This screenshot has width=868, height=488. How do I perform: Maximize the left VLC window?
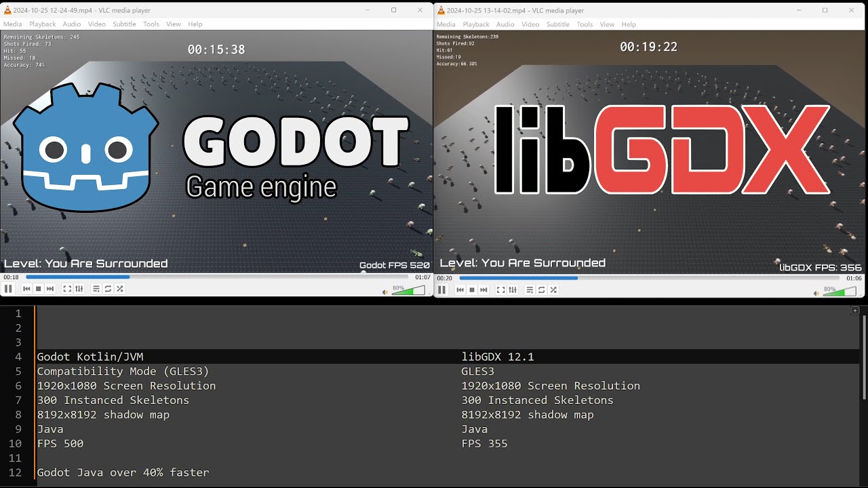393,10
